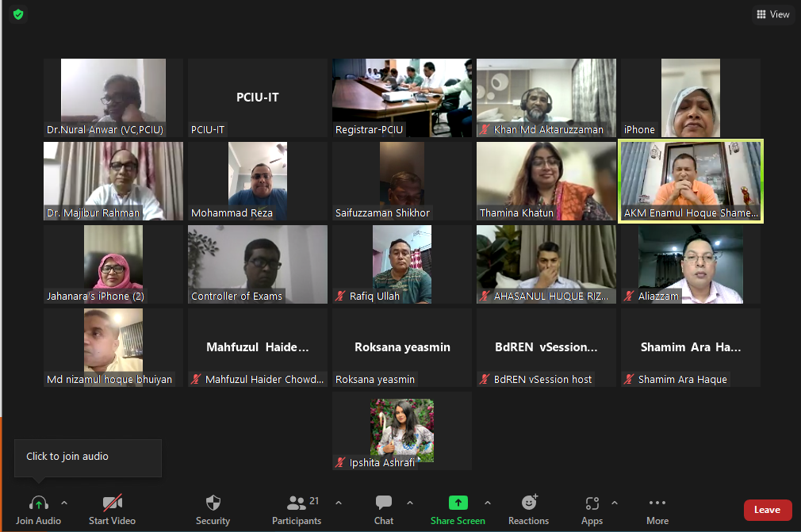Select the iPhone participant video tile
801x532 pixels.
point(691,98)
